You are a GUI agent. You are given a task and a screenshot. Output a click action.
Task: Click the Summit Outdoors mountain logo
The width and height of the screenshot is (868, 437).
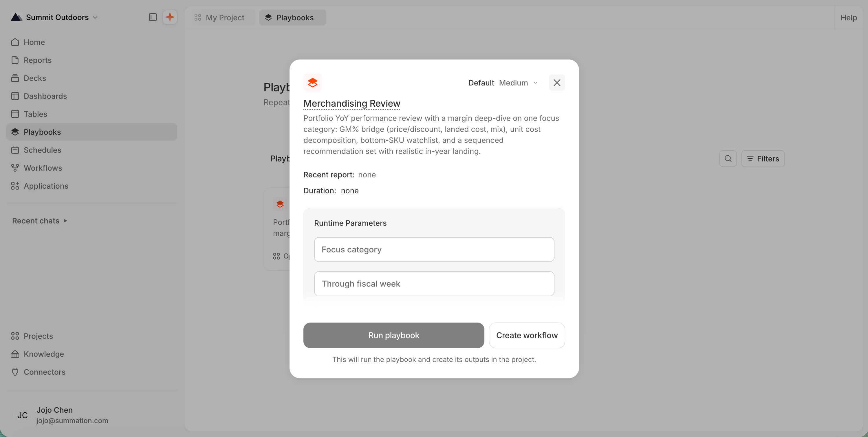[17, 17]
